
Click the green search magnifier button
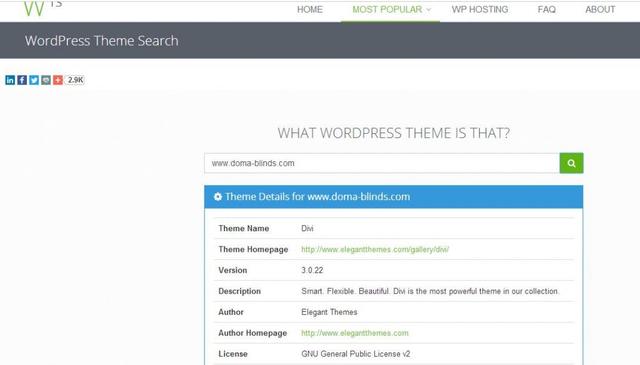coord(571,163)
